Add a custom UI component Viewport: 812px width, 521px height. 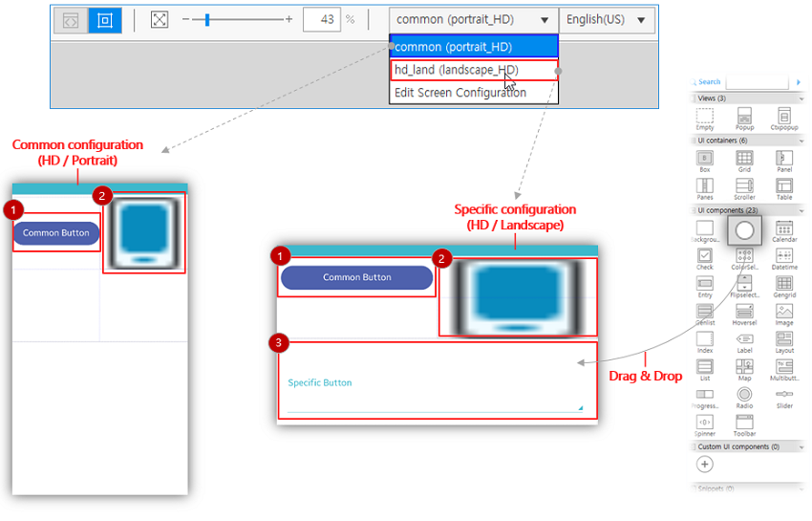click(x=705, y=465)
